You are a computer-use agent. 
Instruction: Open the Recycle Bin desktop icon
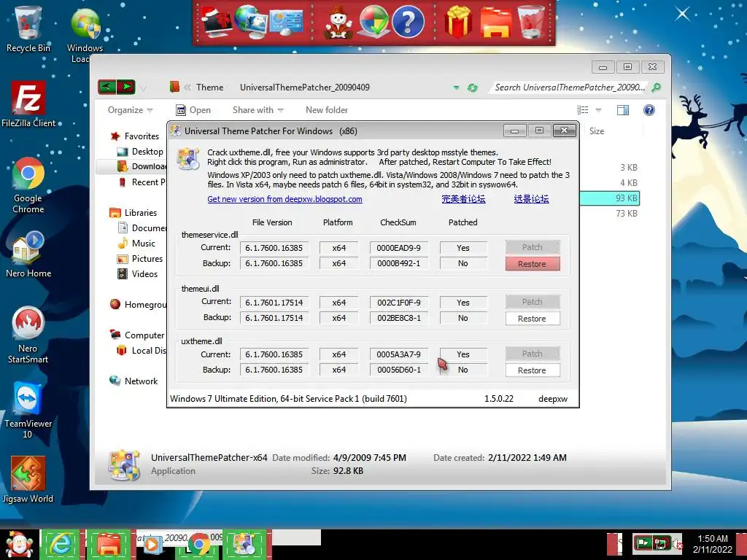coord(28,29)
